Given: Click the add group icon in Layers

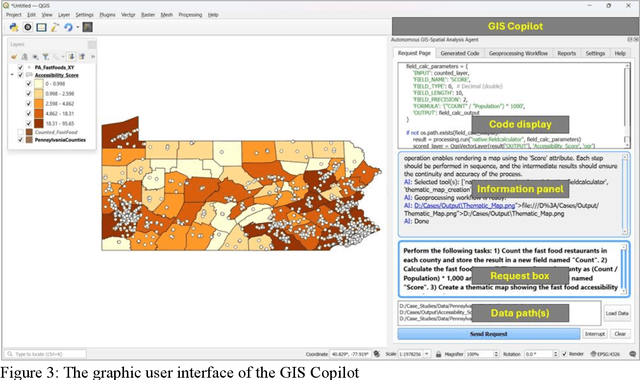Looking at the screenshot, I should 24,57.
